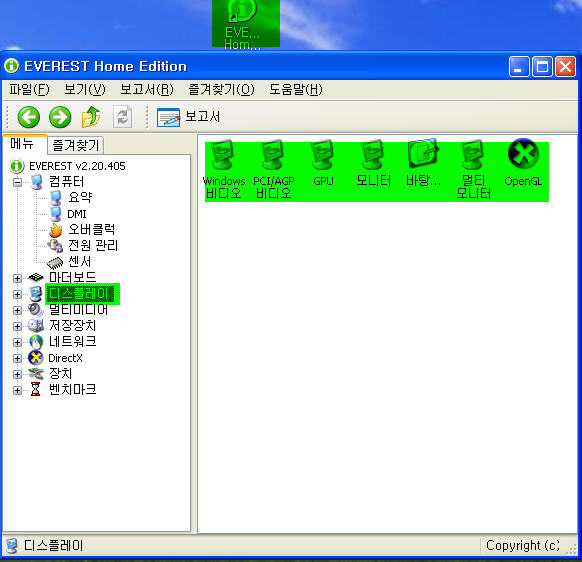The height and width of the screenshot is (562, 582).
Task: Expand the 마더보드 tree node
Action: pos(17,278)
